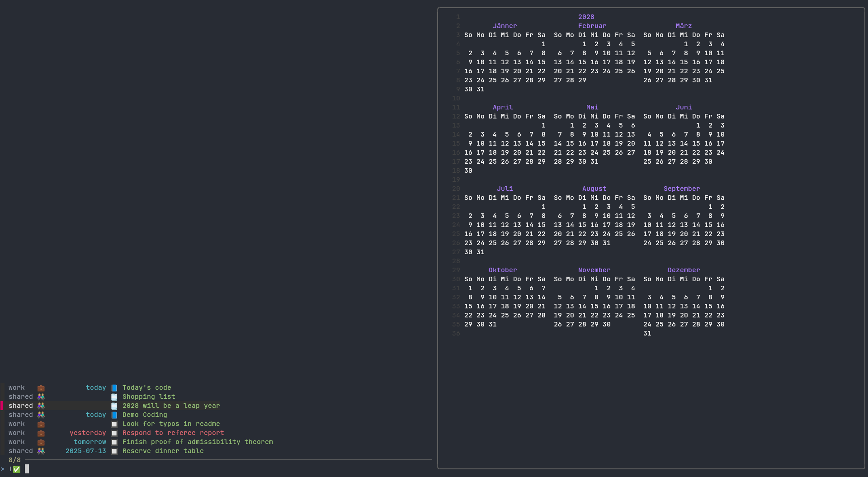Select the Shopping list entry

point(149,397)
